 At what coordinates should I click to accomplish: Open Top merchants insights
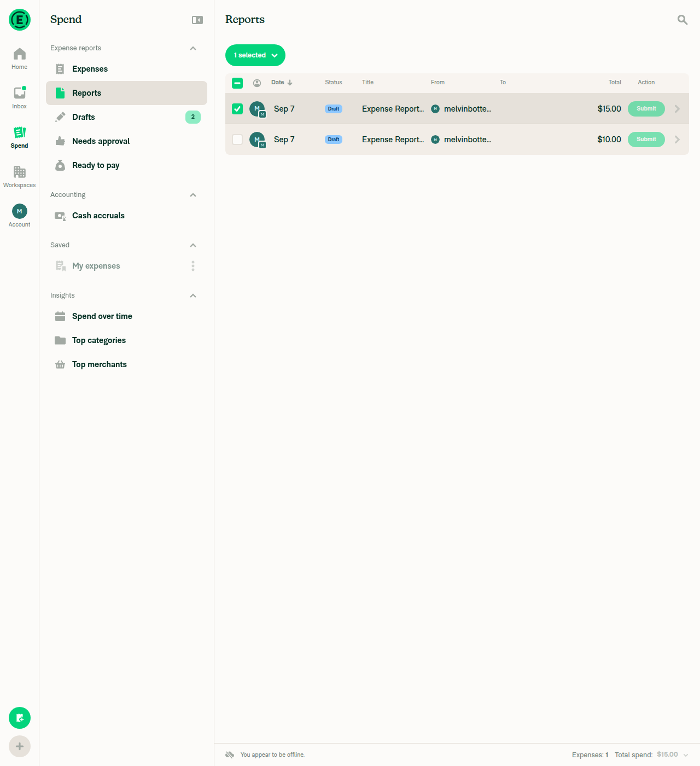126,364
